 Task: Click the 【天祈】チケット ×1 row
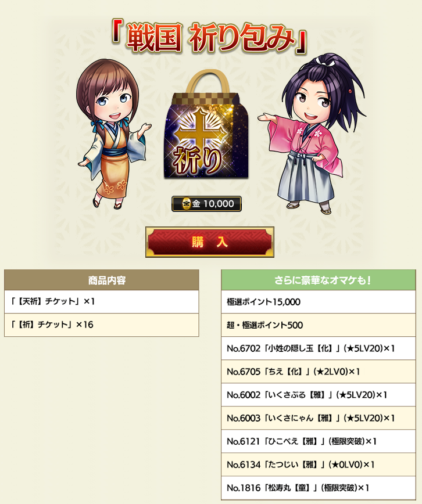(102, 302)
